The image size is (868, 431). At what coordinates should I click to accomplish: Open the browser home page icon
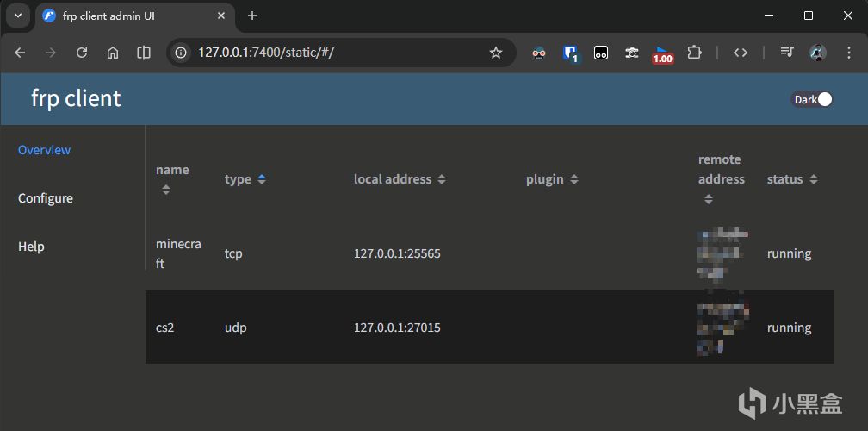(x=113, y=53)
